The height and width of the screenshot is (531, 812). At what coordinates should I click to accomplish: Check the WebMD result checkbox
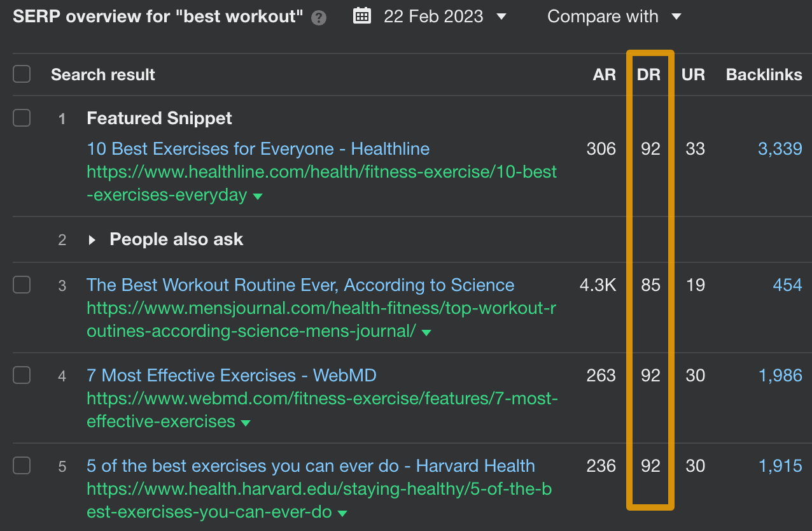[21, 376]
